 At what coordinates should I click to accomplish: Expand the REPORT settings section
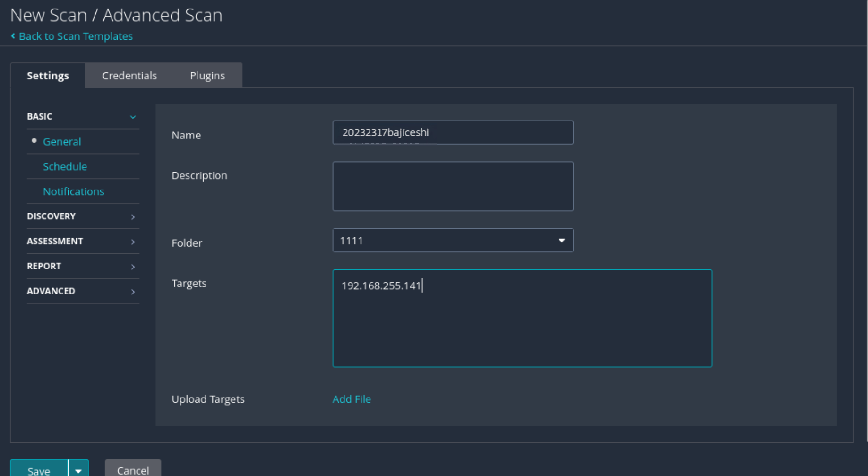pos(133,267)
